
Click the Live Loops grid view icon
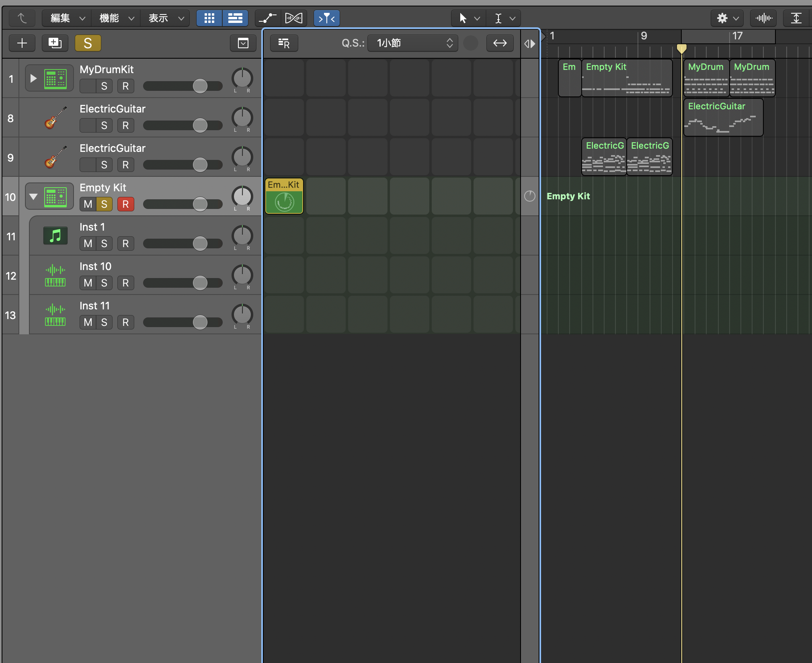point(209,18)
